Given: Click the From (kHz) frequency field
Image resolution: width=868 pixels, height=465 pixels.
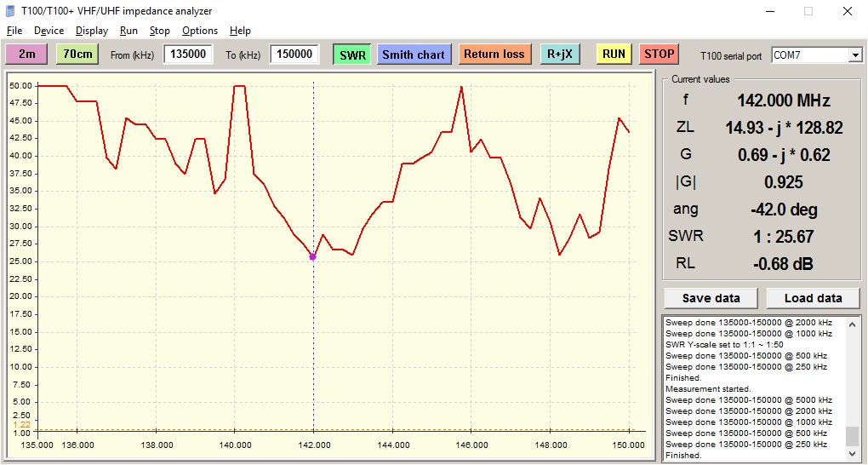Looking at the screenshot, I should (188, 55).
